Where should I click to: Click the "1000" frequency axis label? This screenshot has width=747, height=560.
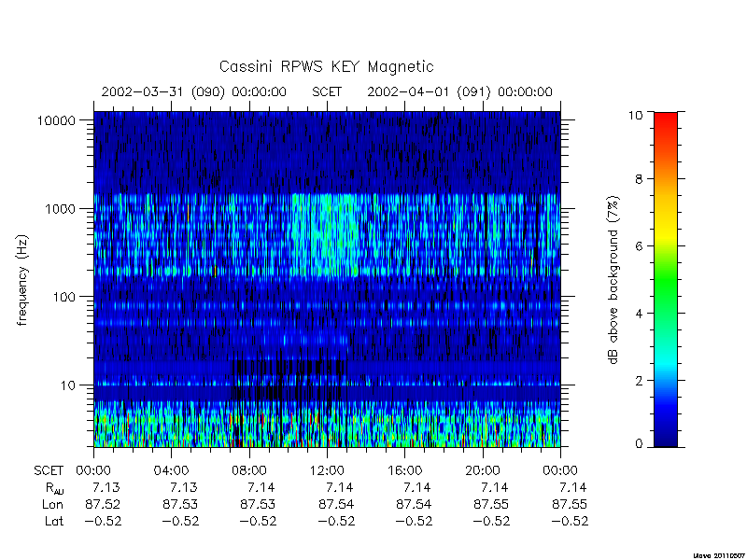pyautogui.click(x=60, y=208)
